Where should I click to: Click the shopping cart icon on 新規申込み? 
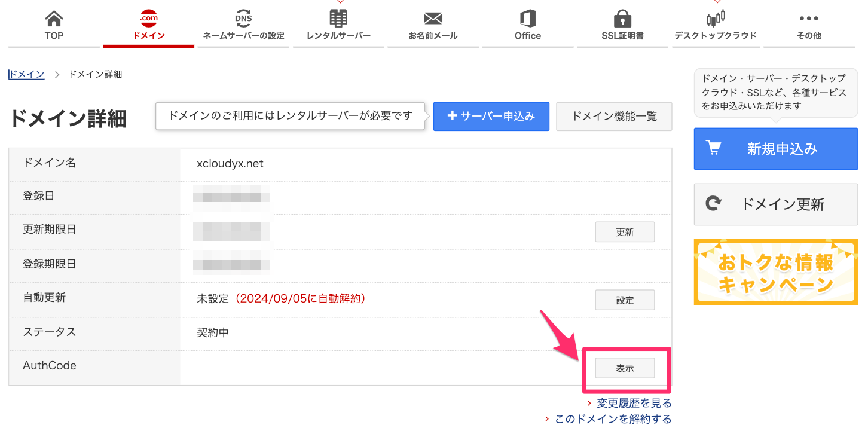point(714,149)
